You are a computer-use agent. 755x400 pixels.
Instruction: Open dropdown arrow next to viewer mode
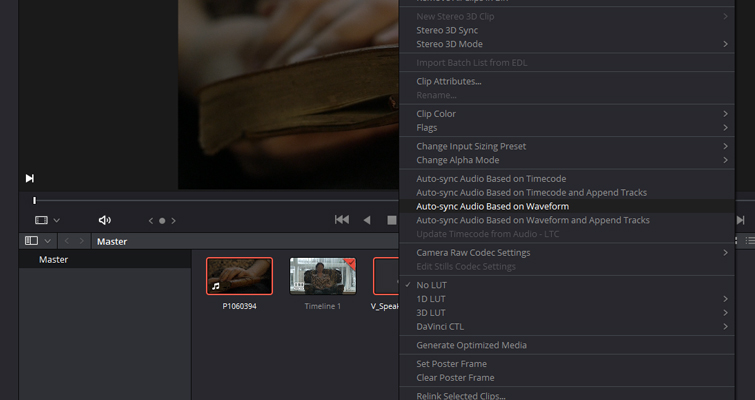pos(57,220)
